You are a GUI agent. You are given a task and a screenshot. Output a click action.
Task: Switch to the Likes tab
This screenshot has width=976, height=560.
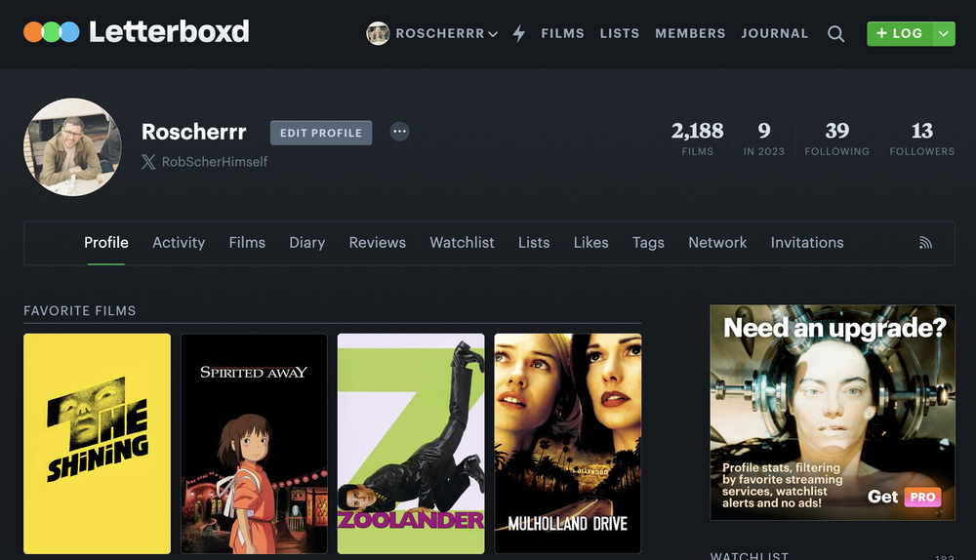(x=591, y=243)
